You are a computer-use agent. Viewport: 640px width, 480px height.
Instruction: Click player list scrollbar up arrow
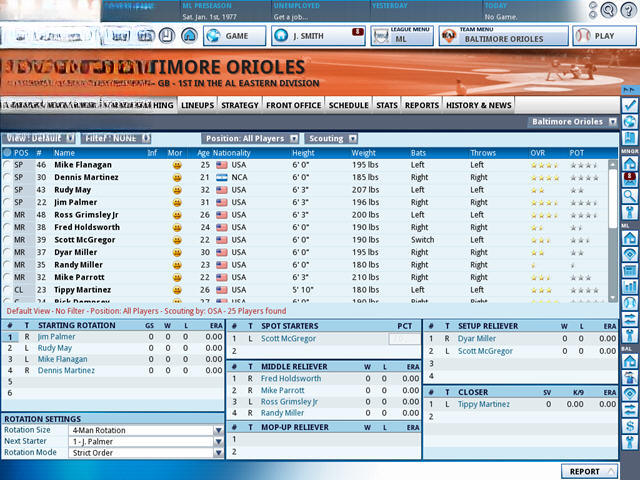point(612,164)
